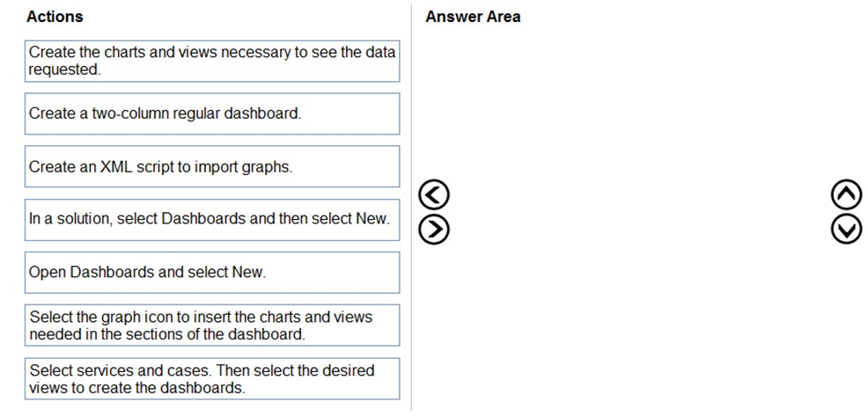Click the move-down arrow icon
The image size is (868, 417).
(845, 229)
